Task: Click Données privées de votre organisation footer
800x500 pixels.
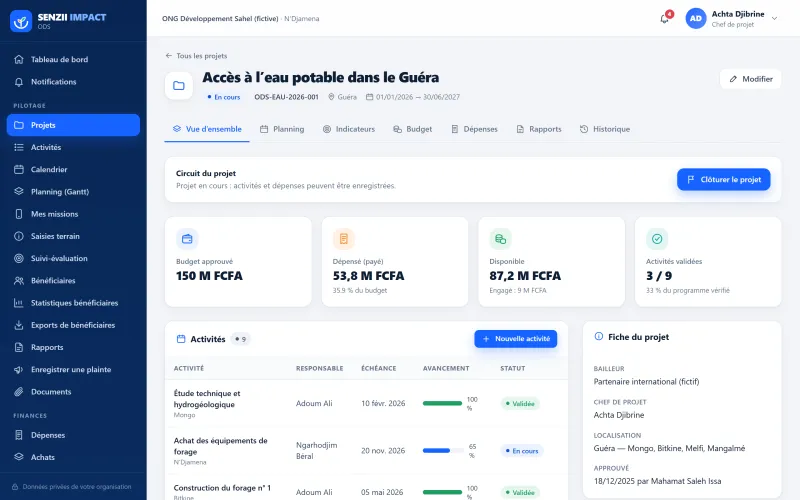Action: (72, 487)
